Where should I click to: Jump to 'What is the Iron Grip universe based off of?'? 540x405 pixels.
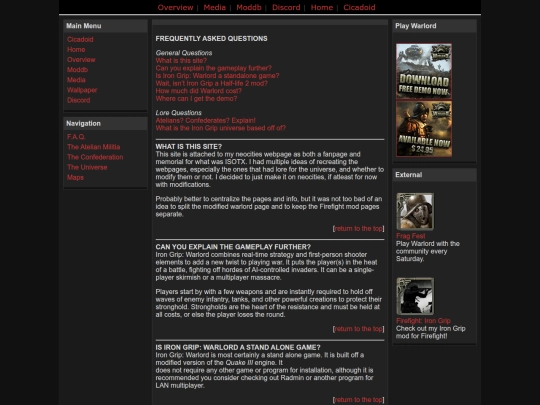221,128
